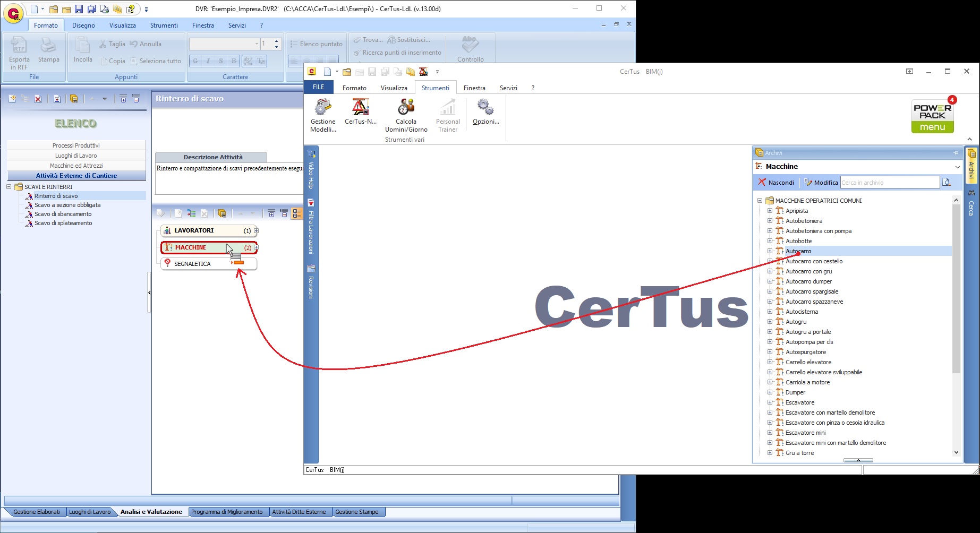Increase the font size stepper
Screen dimensions: 980x533
[x=276, y=41]
